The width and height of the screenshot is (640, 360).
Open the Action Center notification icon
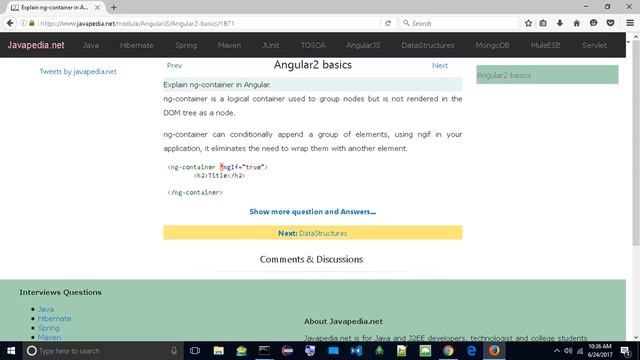[x=625, y=351]
